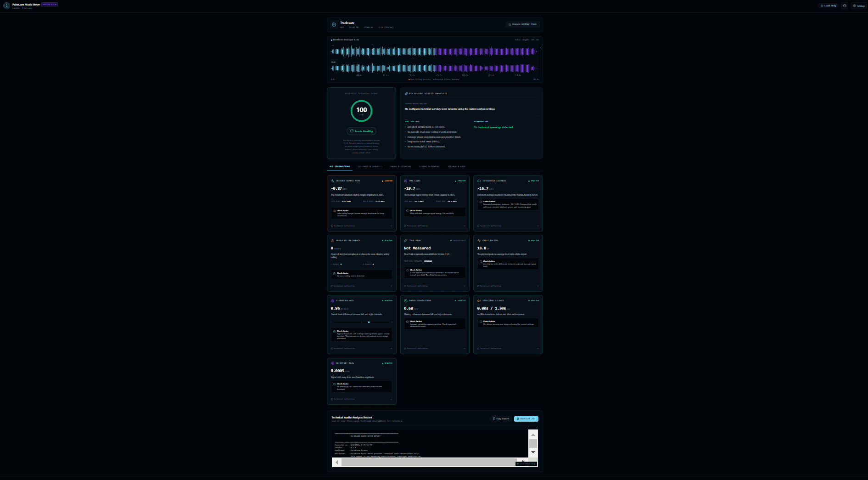Click the Local Only indicator
Viewport: 868px width, 480px height.
tap(829, 6)
